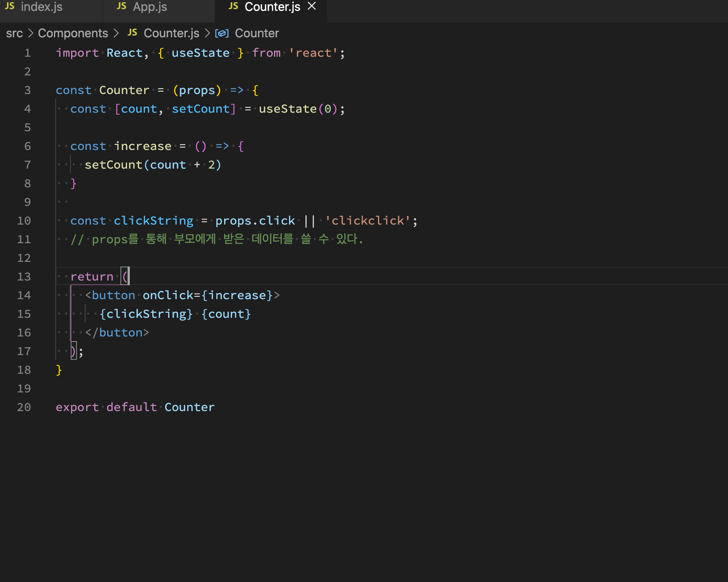Image resolution: width=728 pixels, height=582 pixels.
Task: Click the onClick attribute in the button tag
Action: tap(168, 295)
